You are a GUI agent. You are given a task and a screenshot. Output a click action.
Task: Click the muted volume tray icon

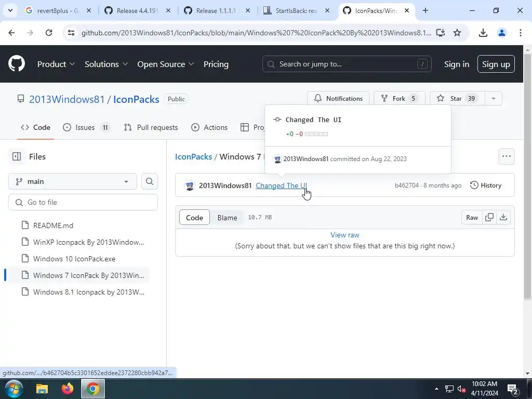[x=461, y=389]
